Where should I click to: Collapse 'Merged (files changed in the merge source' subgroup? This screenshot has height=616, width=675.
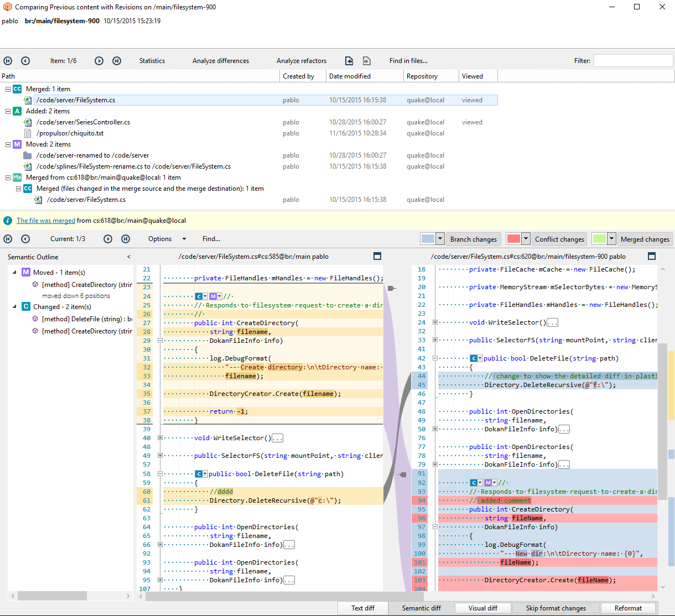pos(18,189)
